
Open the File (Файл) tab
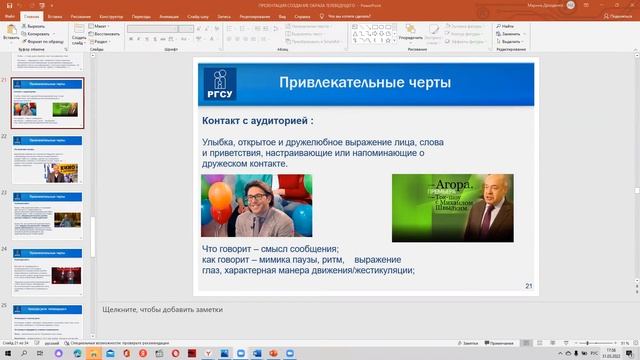9,17
